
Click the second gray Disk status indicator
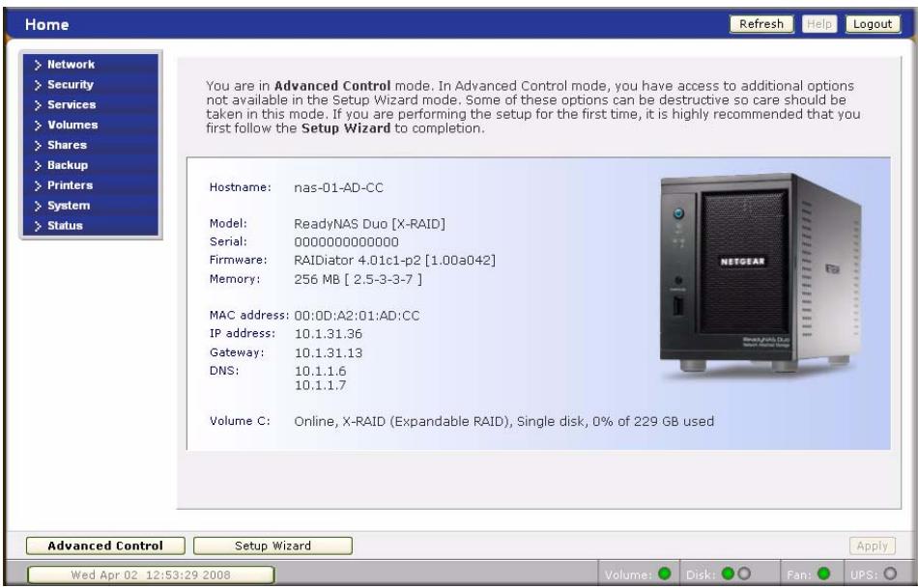pos(743,574)
